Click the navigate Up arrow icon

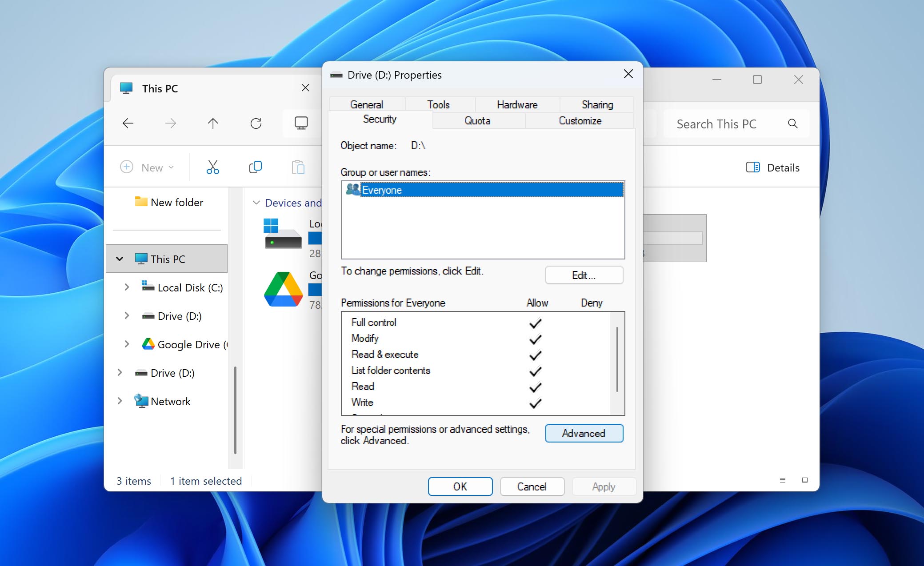[213, 124]
